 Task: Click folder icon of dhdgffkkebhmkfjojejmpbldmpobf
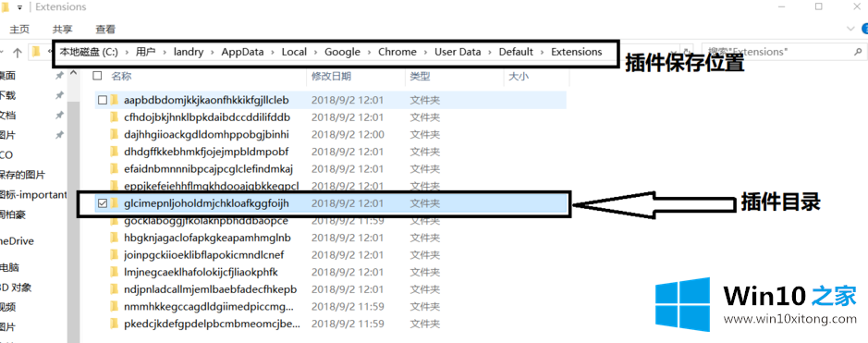click(x=115, y=152)
